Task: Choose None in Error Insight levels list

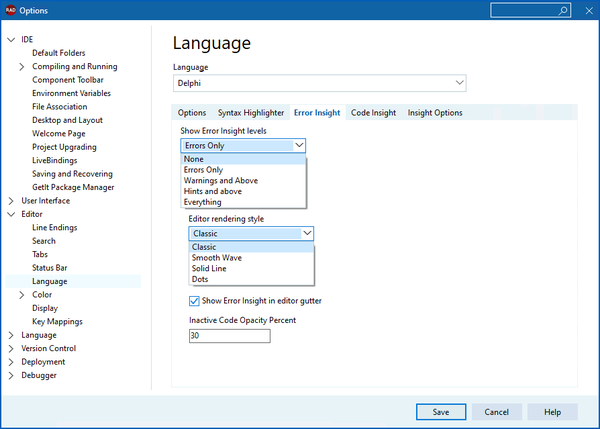Action: coord(243,159)
